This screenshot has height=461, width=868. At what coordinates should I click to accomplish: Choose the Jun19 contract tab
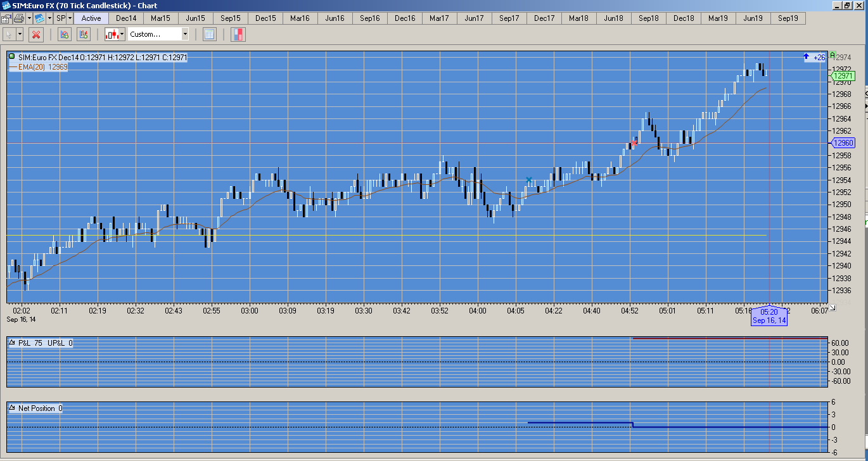click(753, 18)
